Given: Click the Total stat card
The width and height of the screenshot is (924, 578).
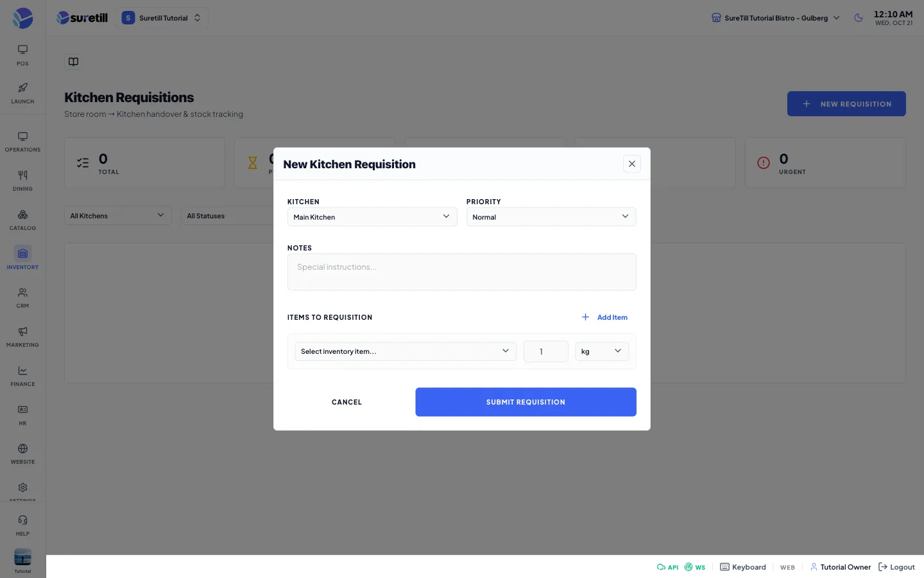Looking at the screenshot, I should 144,163.
